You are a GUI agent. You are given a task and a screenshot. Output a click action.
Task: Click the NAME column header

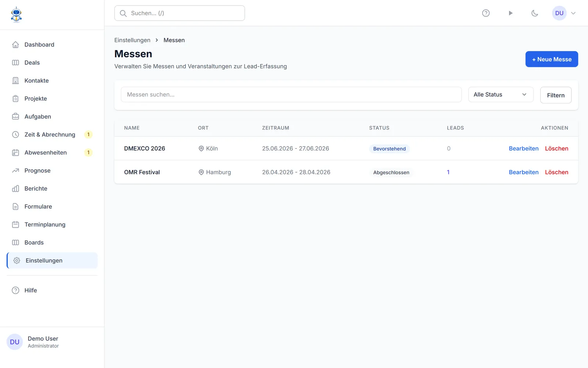132,128
